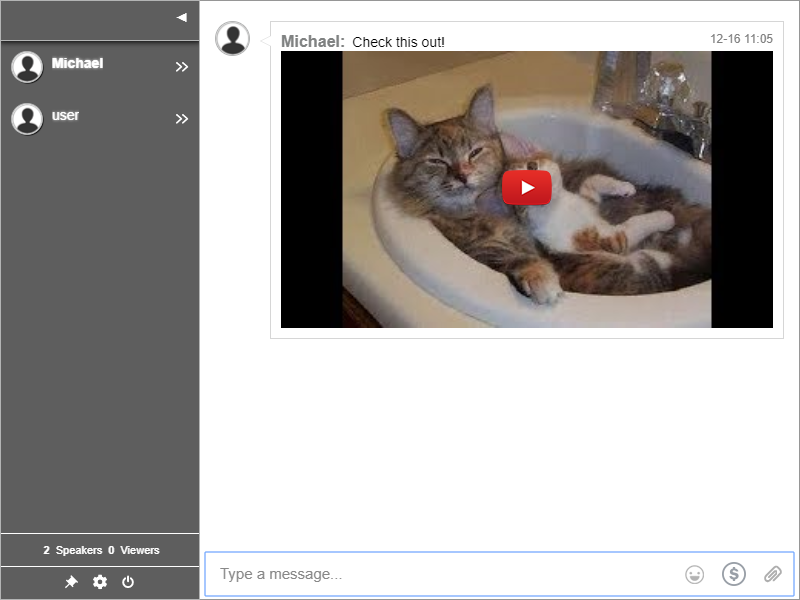Click the dollar sign payment icon

734,574
